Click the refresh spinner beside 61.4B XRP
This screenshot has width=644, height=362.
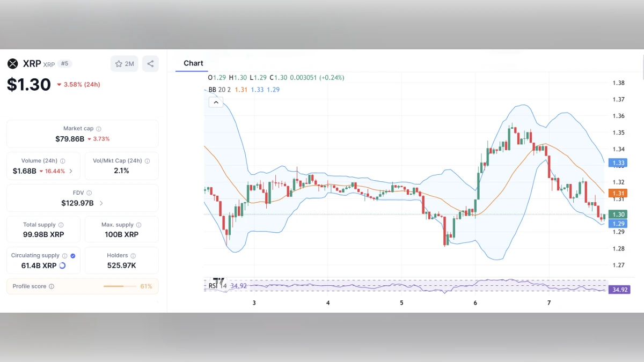[62, 265]
